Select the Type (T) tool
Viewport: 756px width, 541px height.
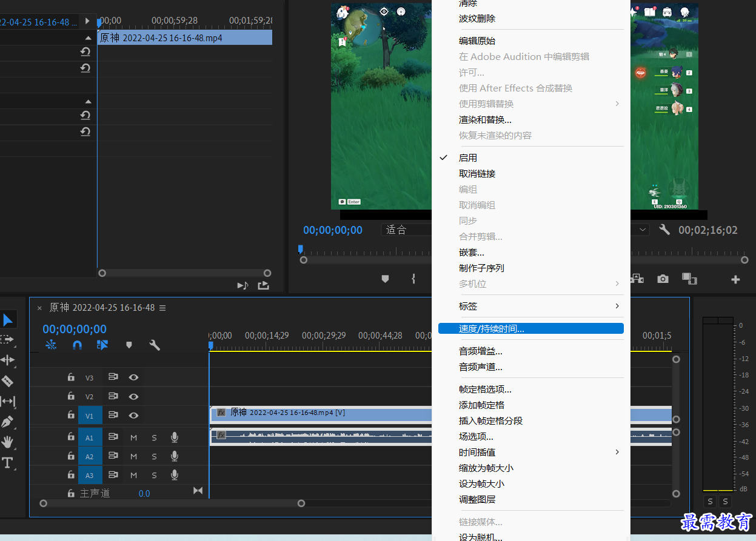tap(7, 463)
